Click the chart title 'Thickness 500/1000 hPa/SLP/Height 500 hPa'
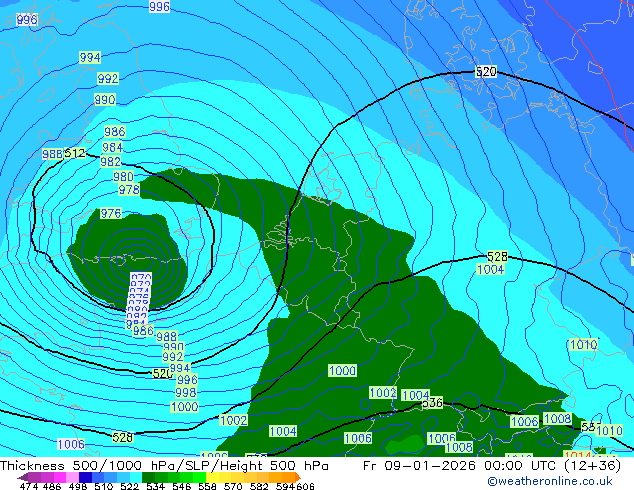This screenshot has height=490, width=634. [164, 466]
